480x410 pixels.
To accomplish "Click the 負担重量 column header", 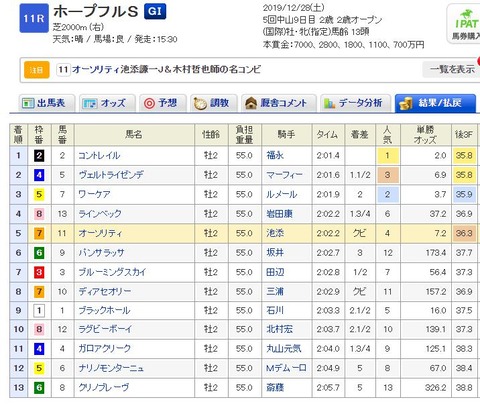I will (244, 135).
